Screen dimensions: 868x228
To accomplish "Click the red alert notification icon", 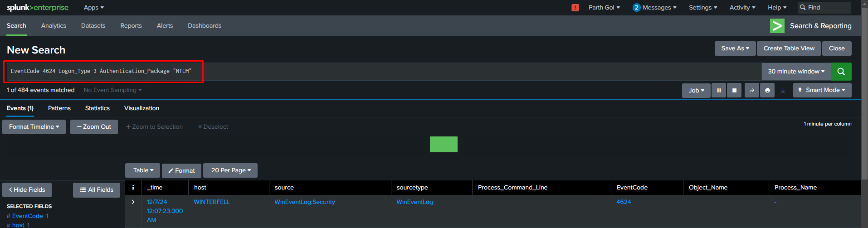I will pos(575,8).
